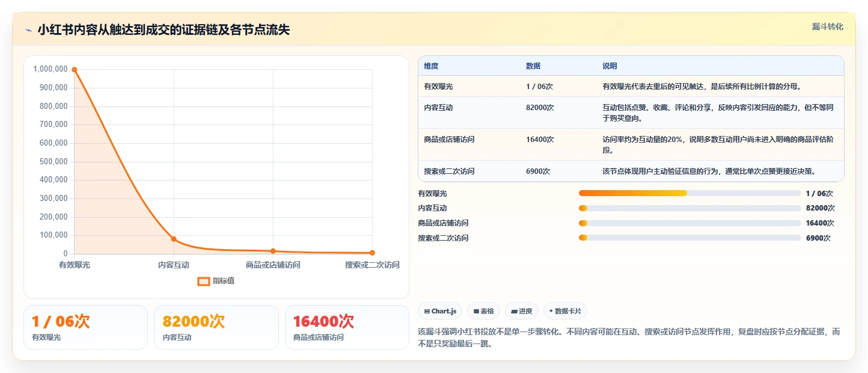Toggle the 指标值 legend item
The width and height of the screenshot is (868, 373).
click(216, 281)
